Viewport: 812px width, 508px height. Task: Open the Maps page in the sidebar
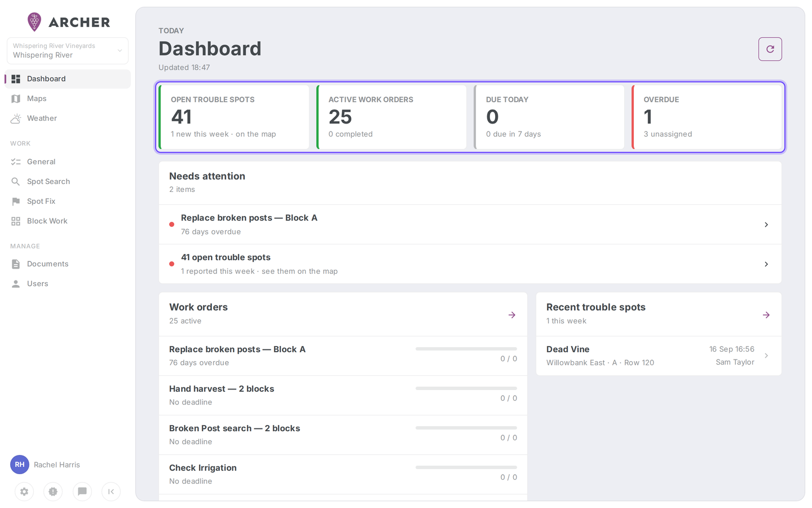pos(68,99)
